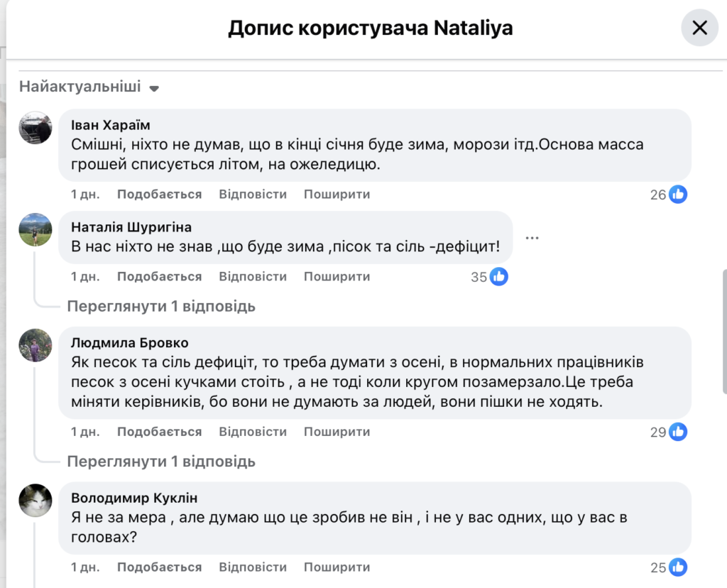Toggle Подобається on Володимир Куклін's comment
Viewport: 727px width, 588px height.
click(159, 567)
